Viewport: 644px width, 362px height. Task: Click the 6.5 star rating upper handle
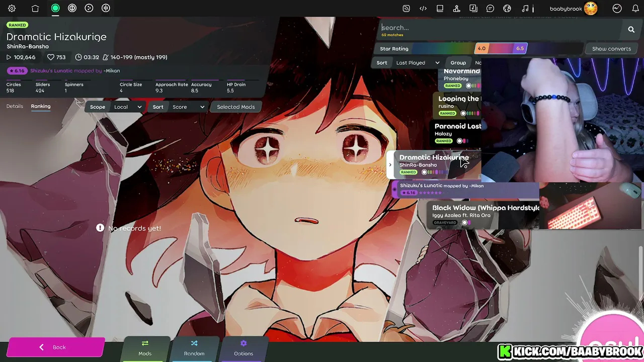(x=520, y=48)
